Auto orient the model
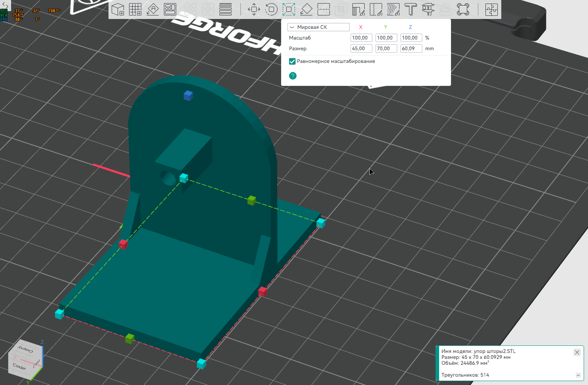 point(152,9)
